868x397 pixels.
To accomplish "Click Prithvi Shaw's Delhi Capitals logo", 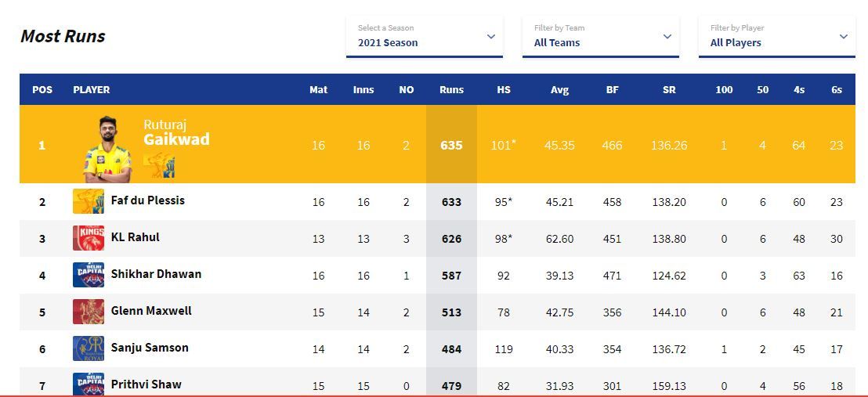I will (88, 384).
